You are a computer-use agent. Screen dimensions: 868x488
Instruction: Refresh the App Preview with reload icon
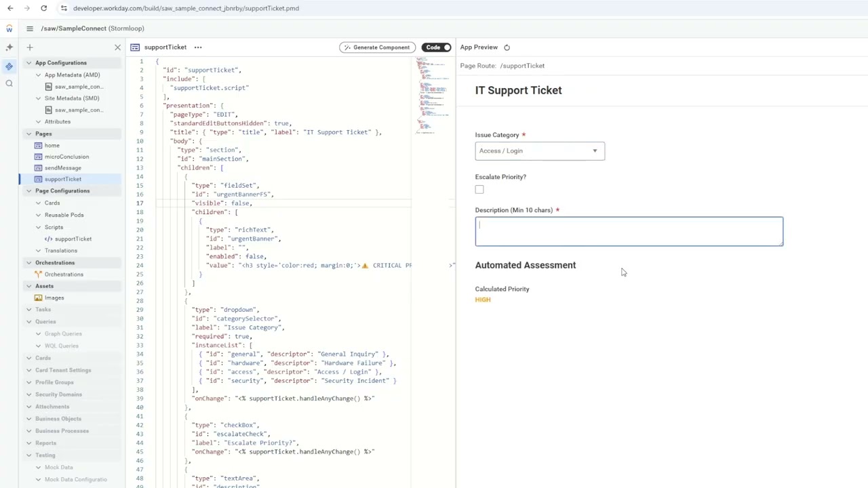click(507, 47)
